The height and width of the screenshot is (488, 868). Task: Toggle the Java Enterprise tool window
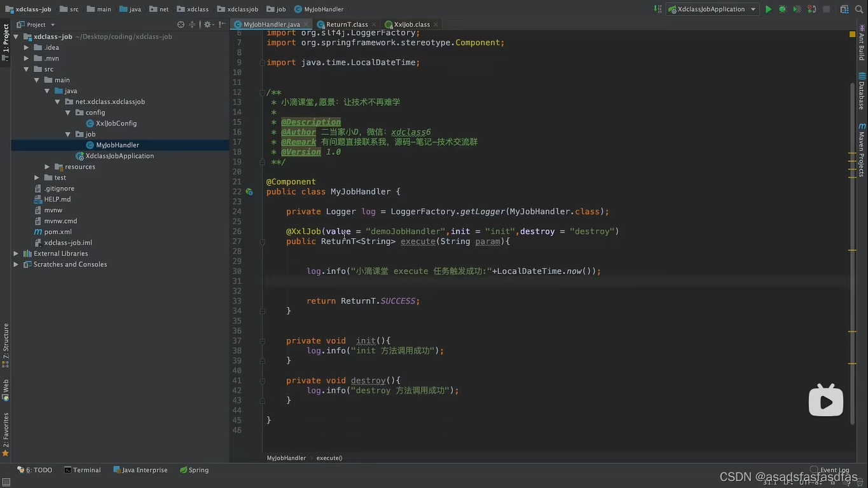(141, 470)
